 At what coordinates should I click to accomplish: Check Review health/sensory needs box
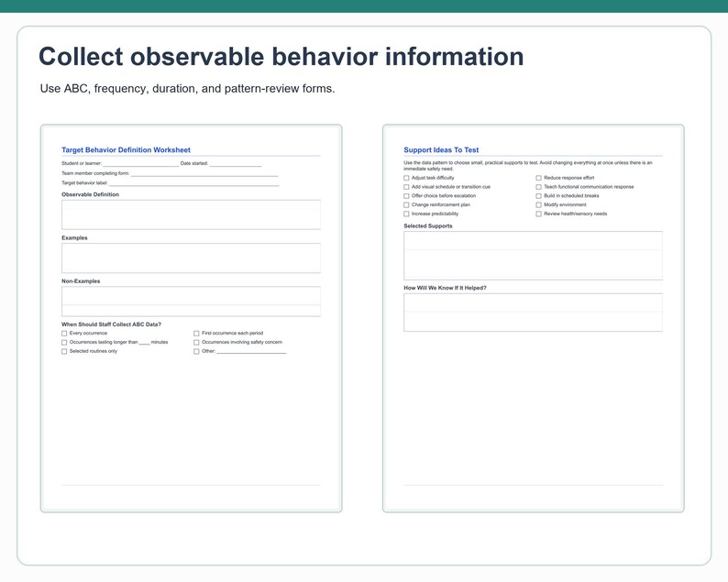pos(538,214)
